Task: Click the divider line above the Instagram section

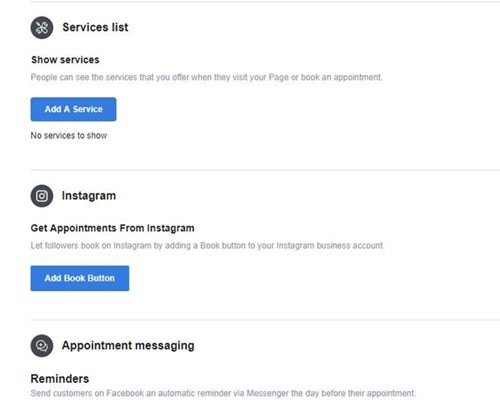Action: (x=265, y=170)
